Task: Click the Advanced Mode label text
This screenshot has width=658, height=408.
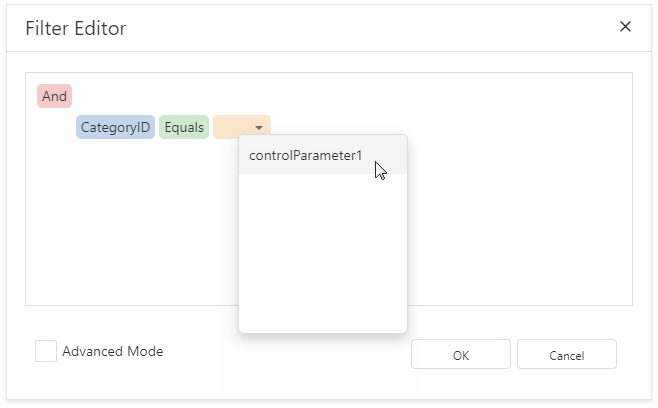Action: (x=112, y=351)
